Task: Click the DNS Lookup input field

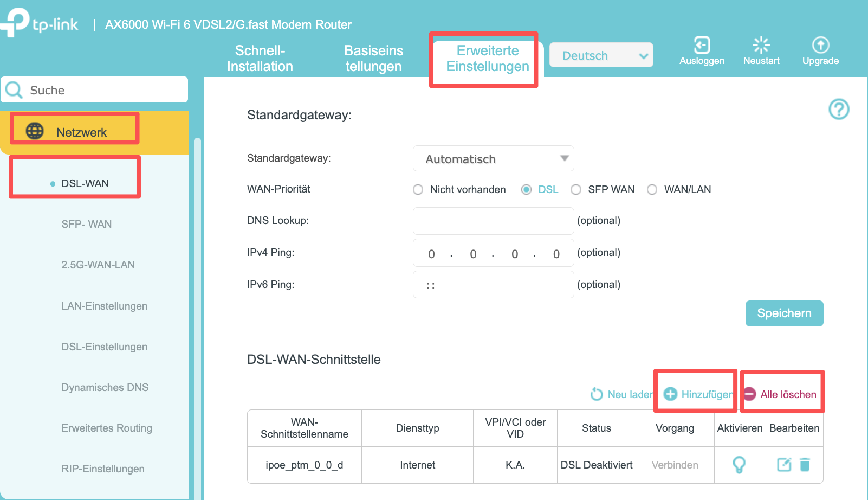Action: 493,221
